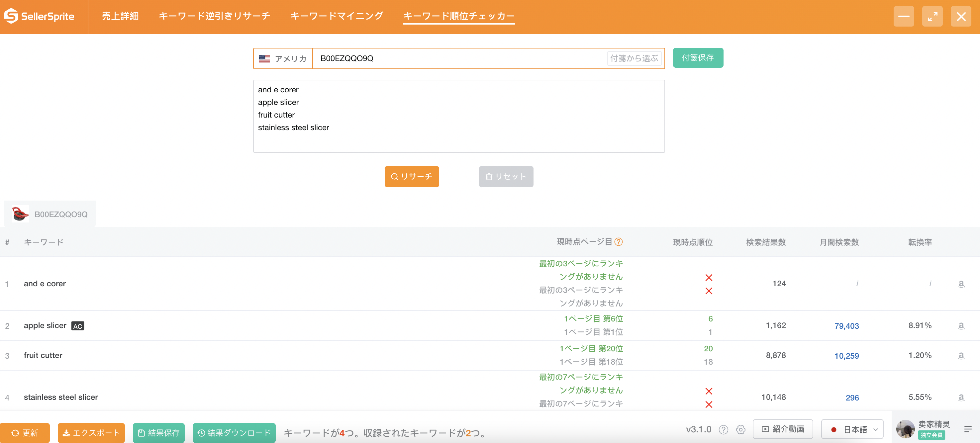980x443 pixels.
Task: Click the 更新 refresh button
Action: point(25,433)
